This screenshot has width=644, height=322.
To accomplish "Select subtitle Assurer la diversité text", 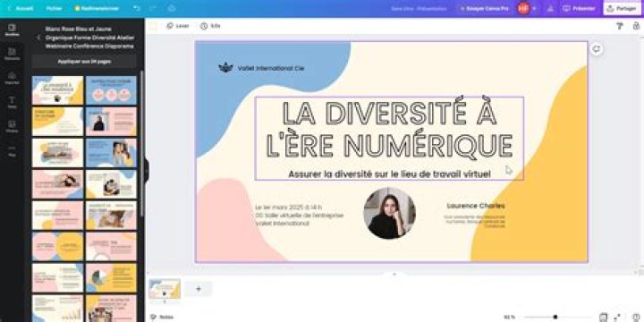I will pyautogui.click(x=389, y=174).
